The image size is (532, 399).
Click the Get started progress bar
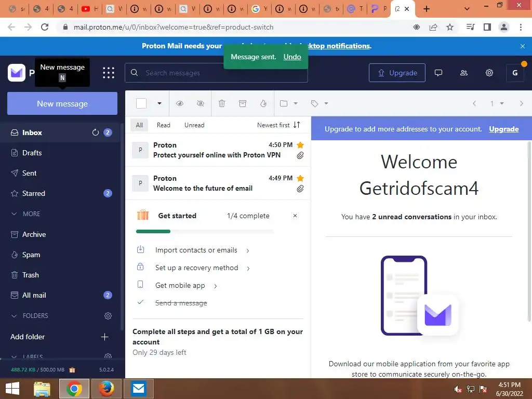205,231
